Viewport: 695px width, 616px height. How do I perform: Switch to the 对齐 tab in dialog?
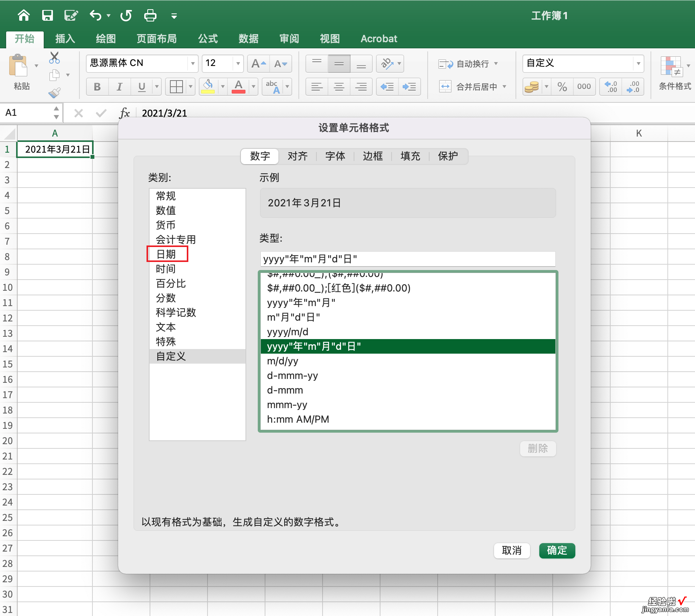[298, 156]
